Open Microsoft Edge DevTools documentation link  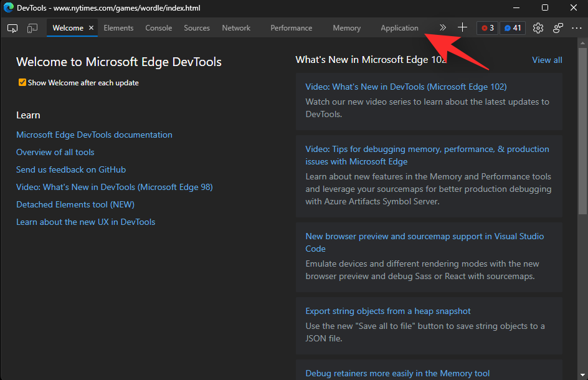[x=94, y=135]
